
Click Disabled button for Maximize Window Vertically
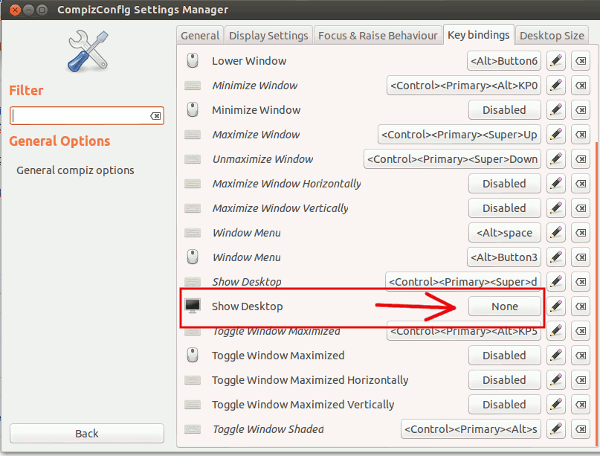pyautogui.click(x=504, y=208)
